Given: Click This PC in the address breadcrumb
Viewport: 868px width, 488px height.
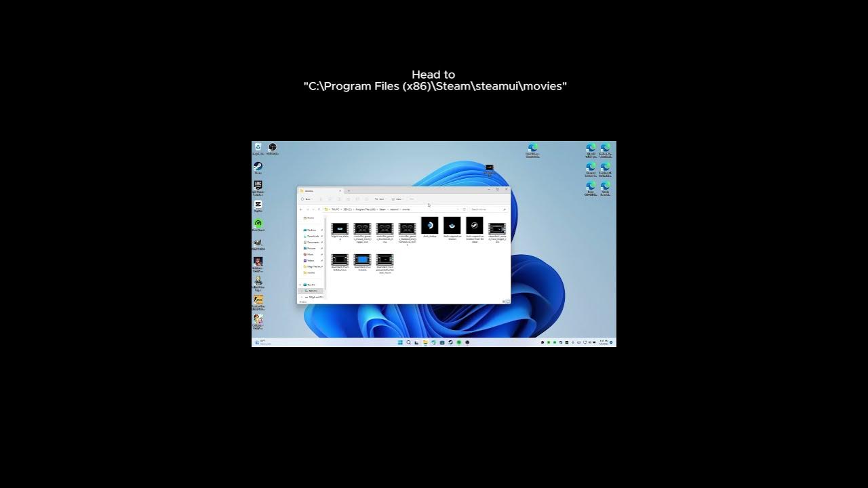Looking at the screenshot, I should pyautogui.click(x=335, y=209).
